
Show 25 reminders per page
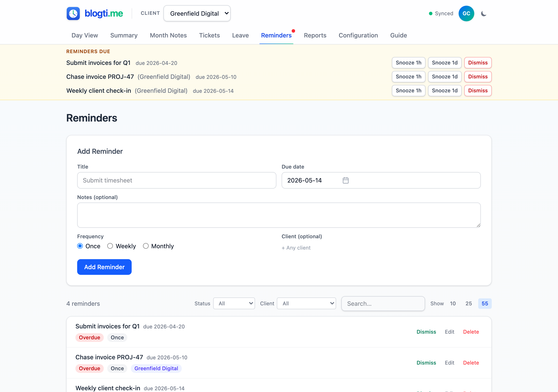tap(469, 304)
